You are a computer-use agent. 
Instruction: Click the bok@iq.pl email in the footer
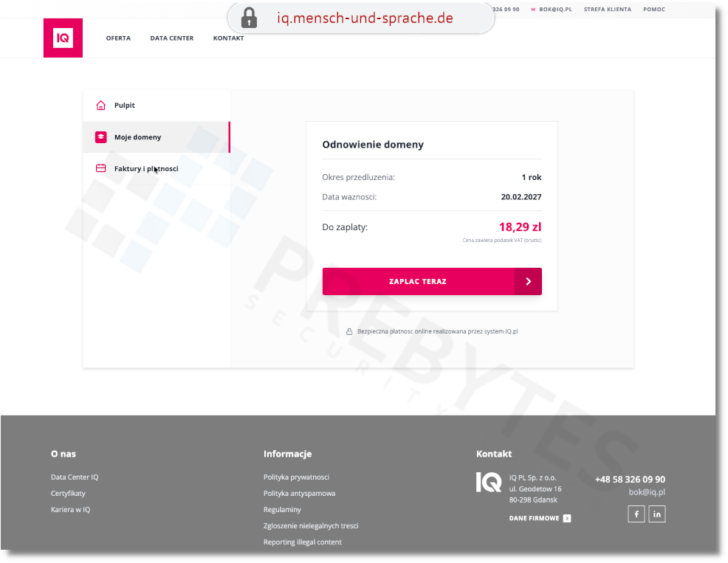[647, 492]
